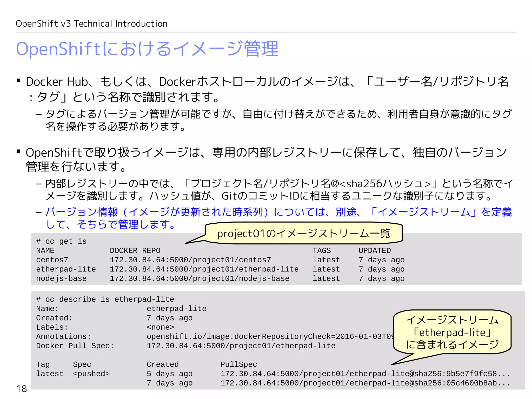Click the PullSpec ending 'sha256:9b5e7f9fc58...'
This screenshot has height=399, width=532.
tap(365, 374)
